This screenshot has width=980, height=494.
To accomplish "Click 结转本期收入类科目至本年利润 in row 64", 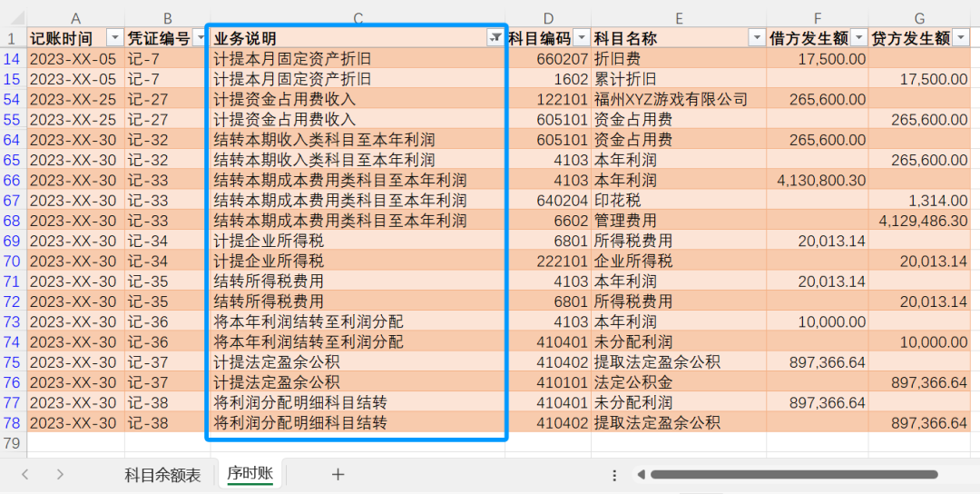I will (x=358, y=140).
